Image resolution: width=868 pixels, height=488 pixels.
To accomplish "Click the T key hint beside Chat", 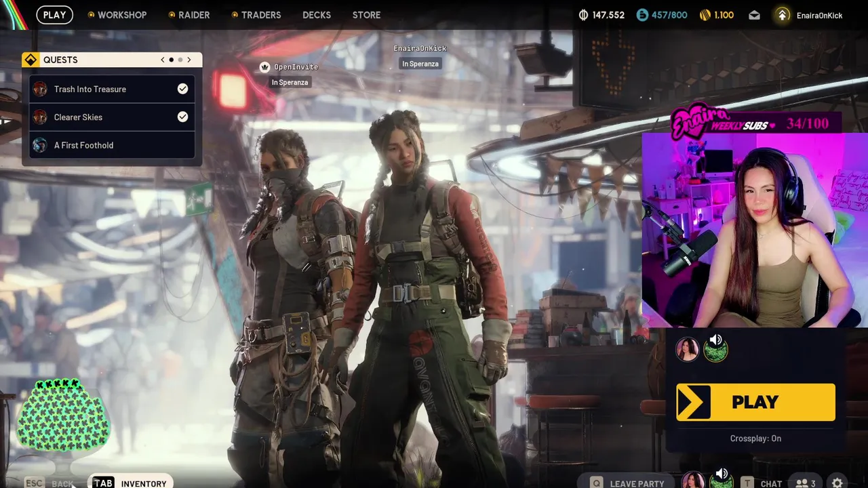I will pos(747,483).
